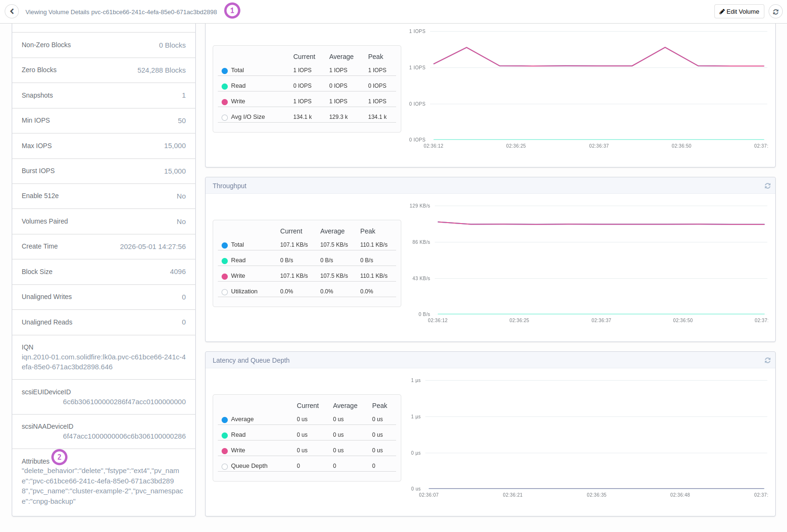The image size is (787, 532).
Task: Refresh the Throughput panel
Action: (x=768, y=186)
